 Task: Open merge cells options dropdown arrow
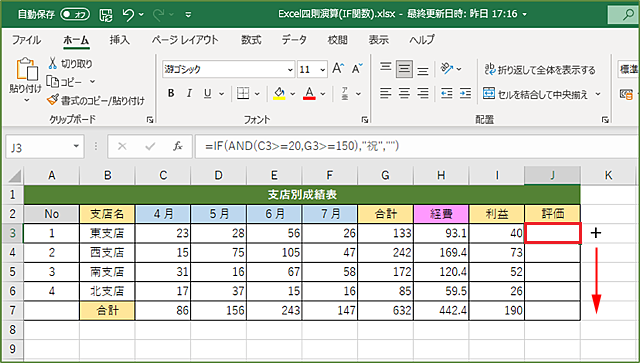click(598, 94)
